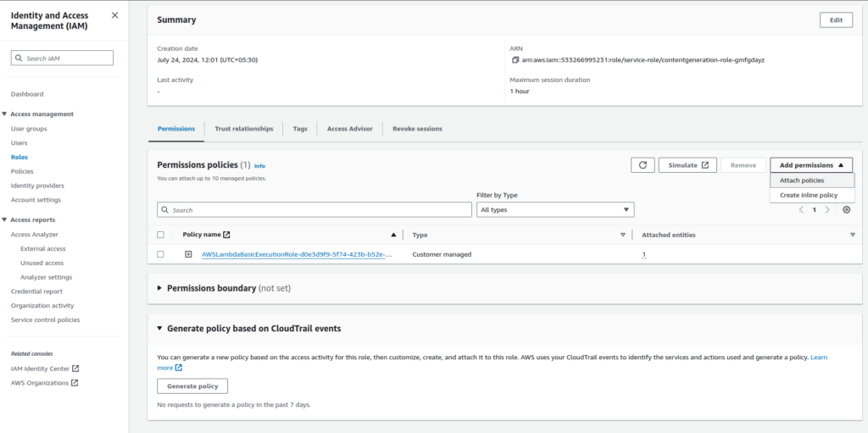Collapse Access reports nav section
This screenshot has height=433, width=868.
(x=4, y=219)
